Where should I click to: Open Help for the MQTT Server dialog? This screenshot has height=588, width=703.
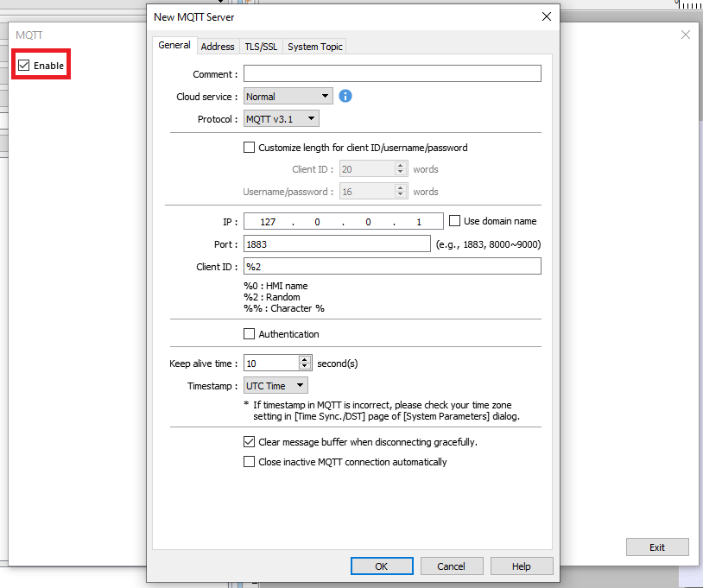[x=522, y=566]
